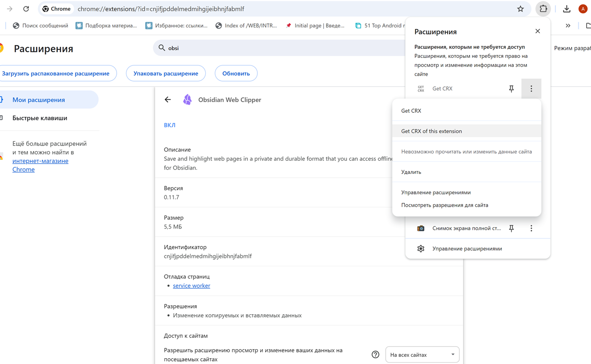Go back with arrow beside Obsidian Web Clipper
591x364 pixels.
(x=168, y=100)
